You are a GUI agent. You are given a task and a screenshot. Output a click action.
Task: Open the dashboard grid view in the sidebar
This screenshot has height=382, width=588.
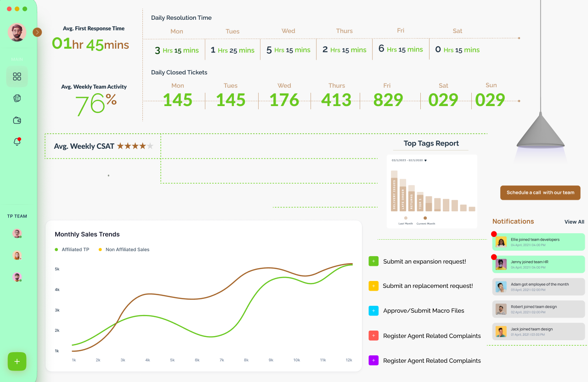[17, 77]
